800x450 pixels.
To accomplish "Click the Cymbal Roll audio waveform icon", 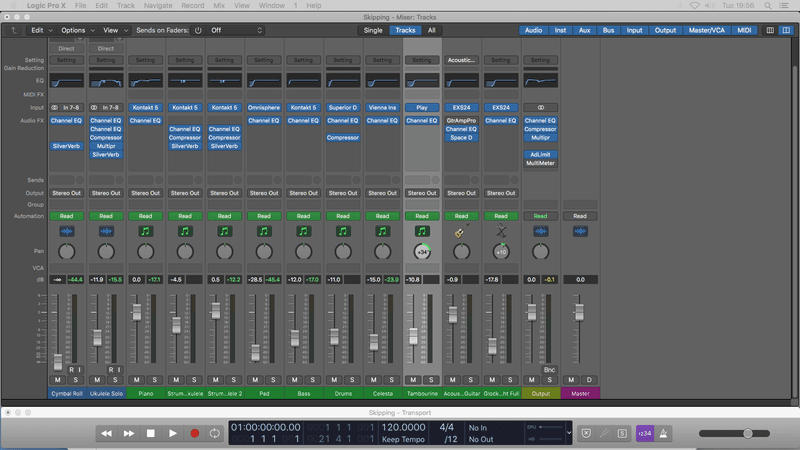I will [x=66, y=231].
